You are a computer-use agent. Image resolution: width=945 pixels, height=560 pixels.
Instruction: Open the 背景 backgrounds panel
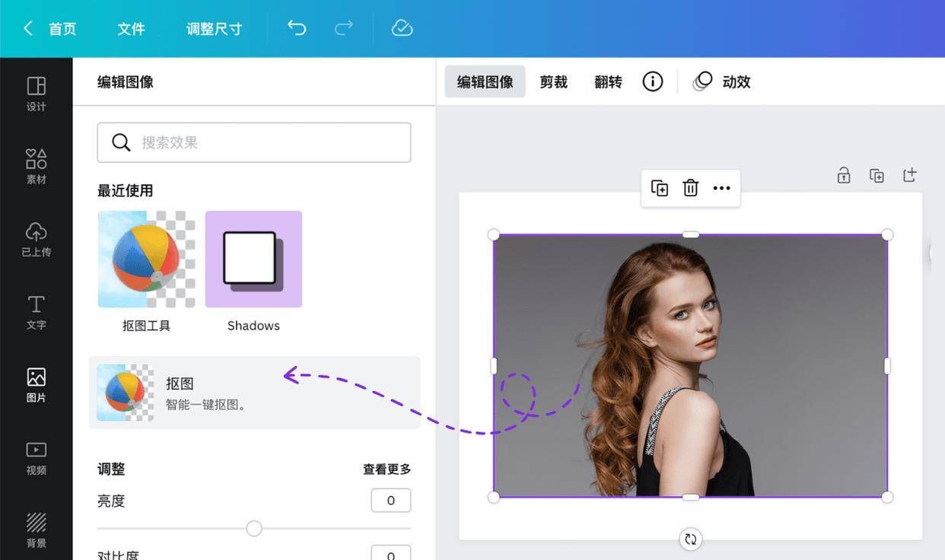click(x=36, y=530)
